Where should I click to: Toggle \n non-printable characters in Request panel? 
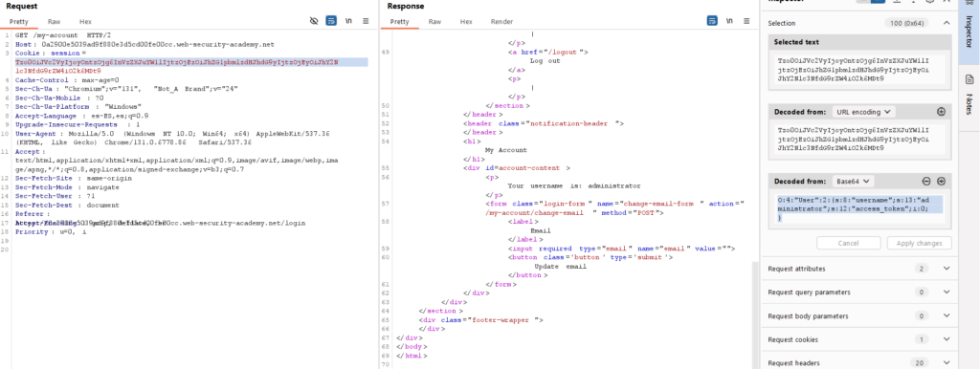[348, 21]
